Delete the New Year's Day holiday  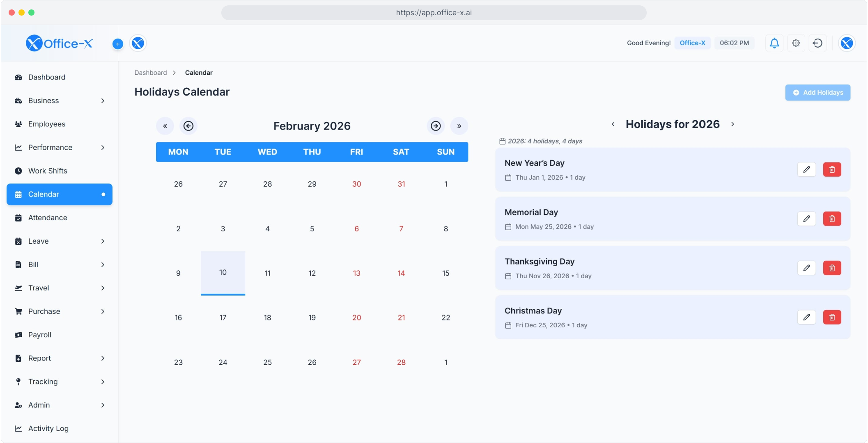[x=832, y=169]
